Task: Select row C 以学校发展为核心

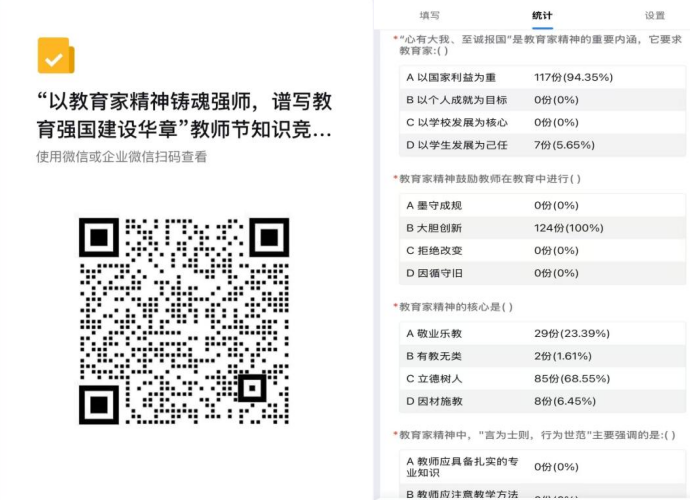Action: pyautogui.click(x=542, y=122)
